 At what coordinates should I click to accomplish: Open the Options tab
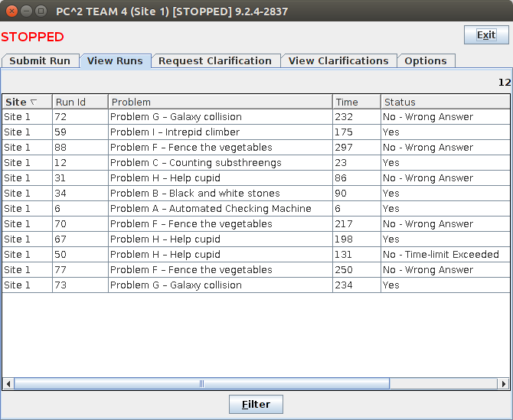[426, 61]
